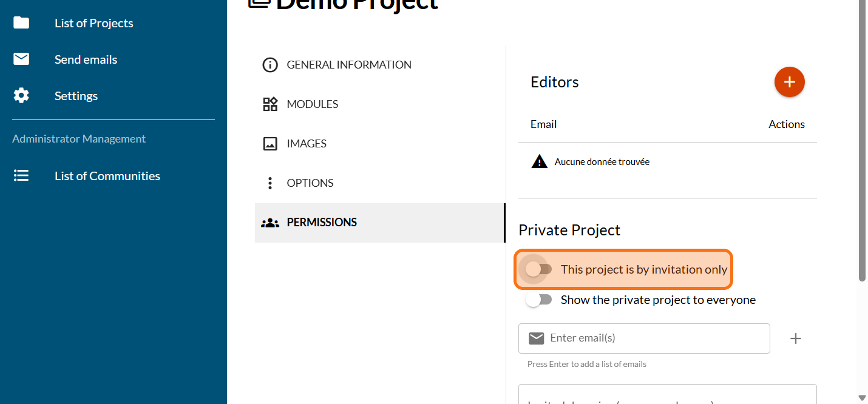The width and height of the screenshot is (868, 404).
Task: Click the three-dot Options icon
Action: click(x=270, y=183)
